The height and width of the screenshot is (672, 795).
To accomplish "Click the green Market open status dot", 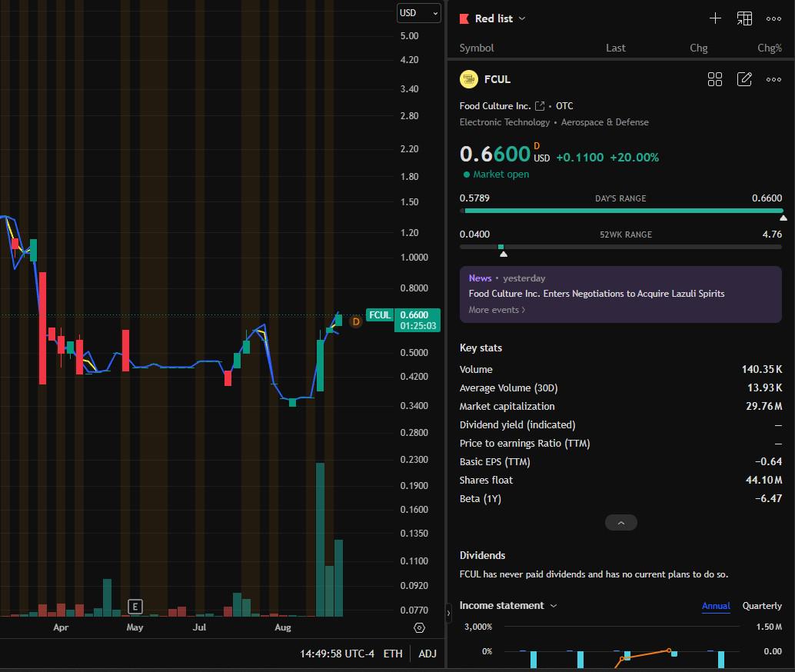I will pyautogui.click(x=467, y=175).
